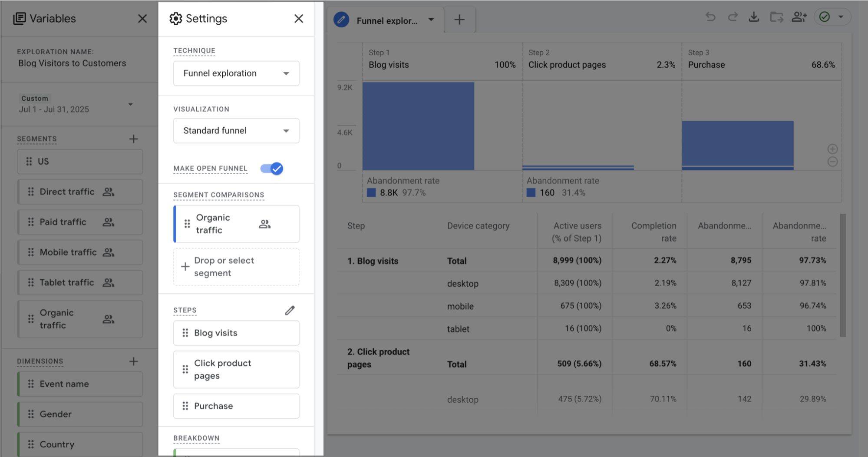Screen dimensions: 868x457
Task: Add a new exploration tab
Action: [x=459, y=20]
